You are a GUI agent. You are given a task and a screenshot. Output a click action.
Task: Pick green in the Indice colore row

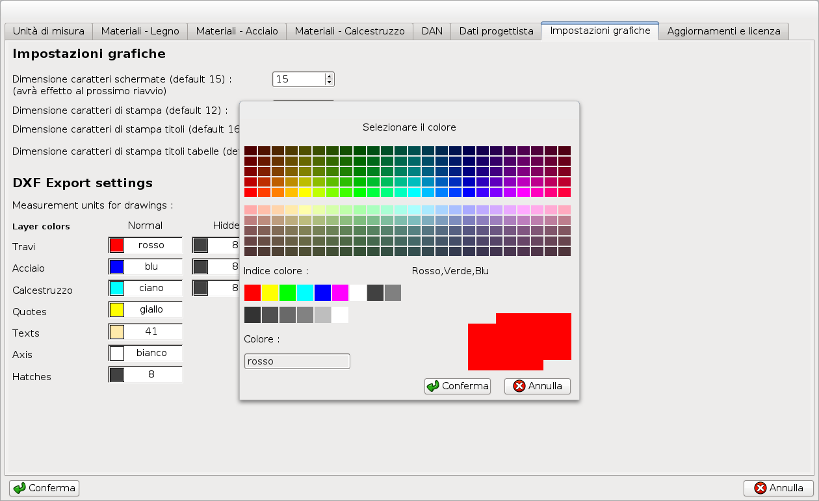(x=288, y=293)
